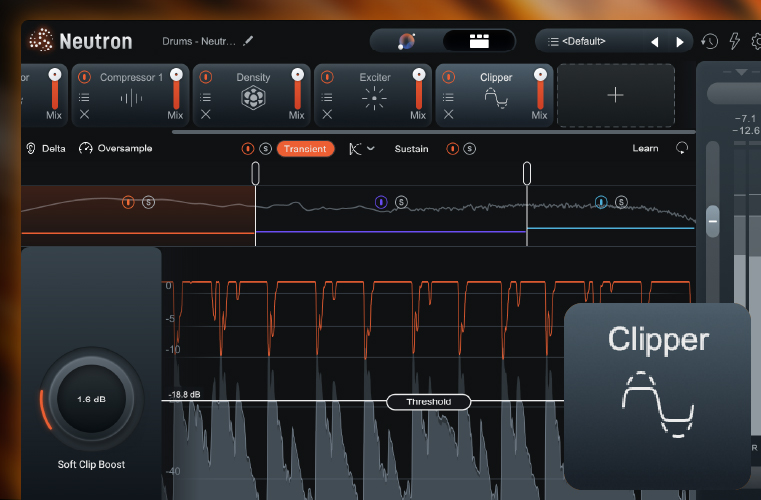761x500 pixels.
Task: Click the Threshold handle label
Action: coord(429,402)
